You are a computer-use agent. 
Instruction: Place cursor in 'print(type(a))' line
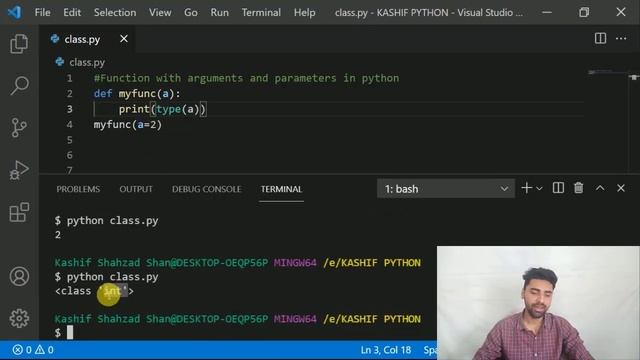162,109
